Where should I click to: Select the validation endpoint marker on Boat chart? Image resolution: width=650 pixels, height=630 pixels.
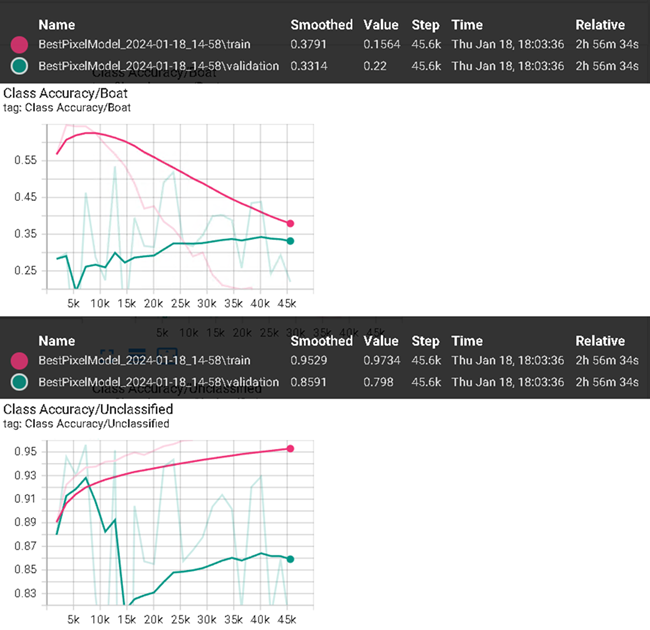(290, 241)
